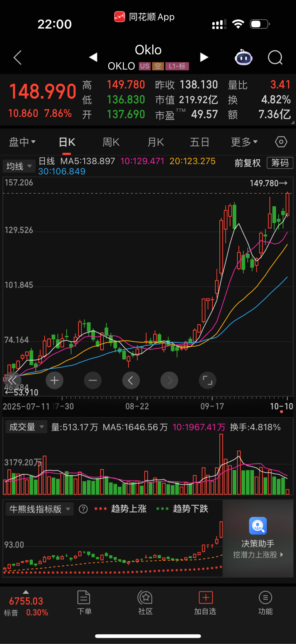The width and height of the screenshot is (296, 644).
Task: Switch to previous stock with left triangle
Action: tap(93, 57)
